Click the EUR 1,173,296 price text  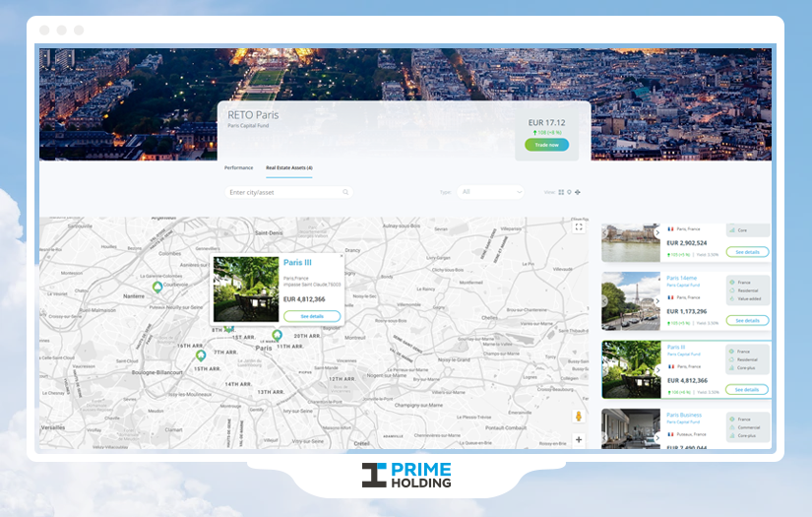coord(687,311)
